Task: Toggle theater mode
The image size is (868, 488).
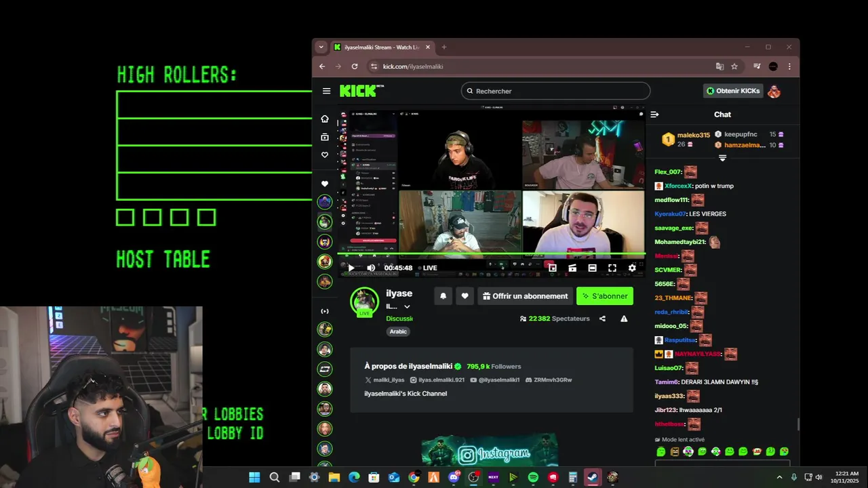Action: click(592, 268)
